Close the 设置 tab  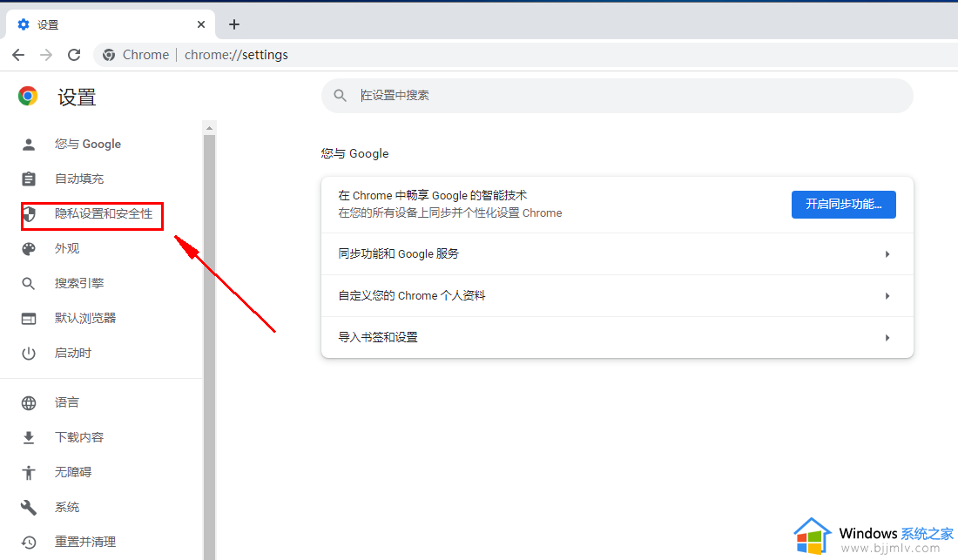[x=201, y=24]
